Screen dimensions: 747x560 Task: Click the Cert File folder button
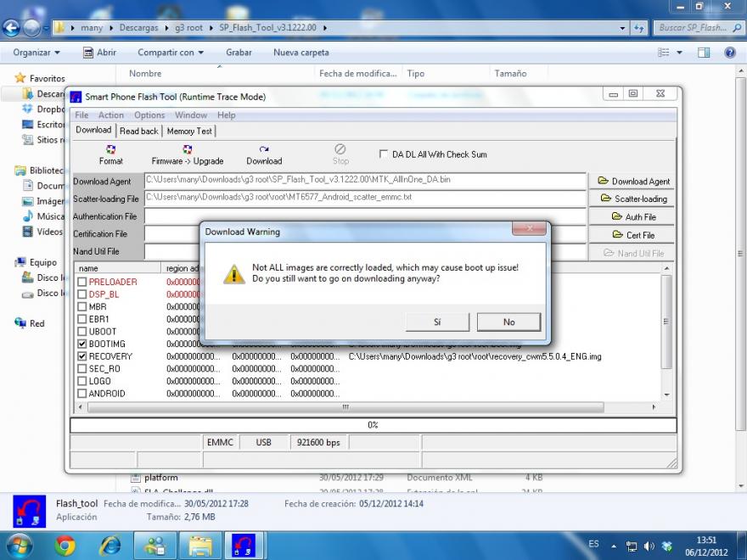click(632, 235)
